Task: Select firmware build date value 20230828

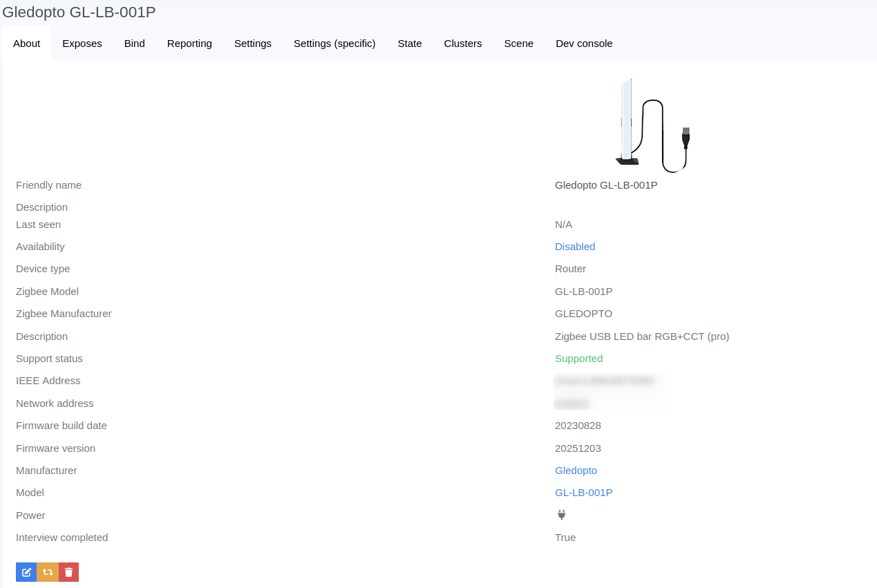Action: coord(578,426)
